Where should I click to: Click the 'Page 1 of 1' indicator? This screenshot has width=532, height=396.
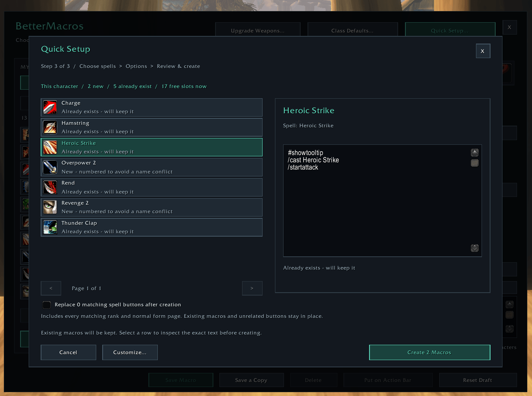pyautogui.click(x=87, y=288)
